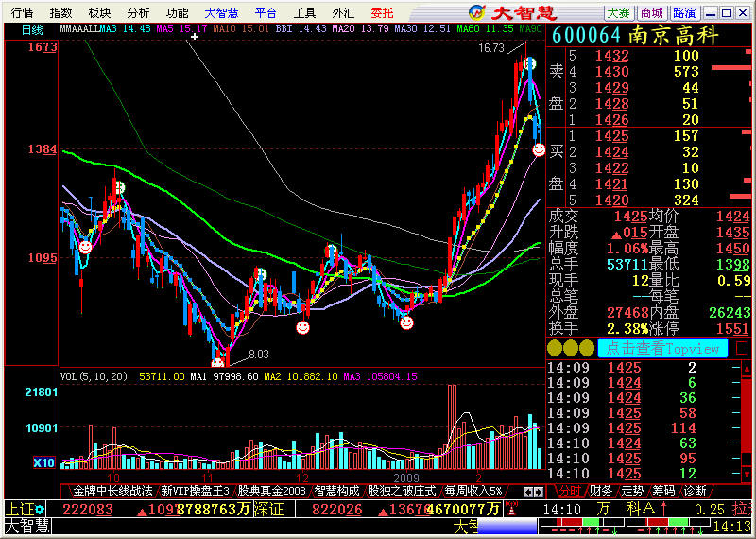Click the MA60 11.35 legend label

[485, 29]
